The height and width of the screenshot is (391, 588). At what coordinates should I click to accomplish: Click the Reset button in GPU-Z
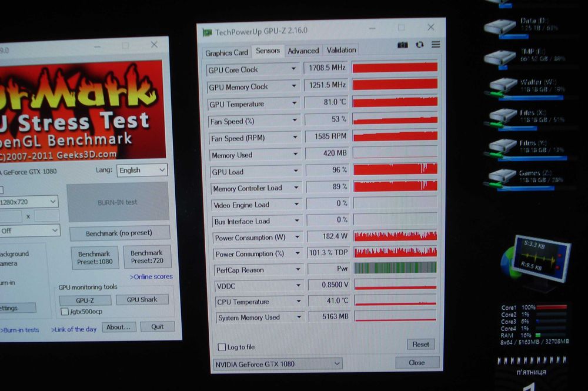click(x=421, y=344)
